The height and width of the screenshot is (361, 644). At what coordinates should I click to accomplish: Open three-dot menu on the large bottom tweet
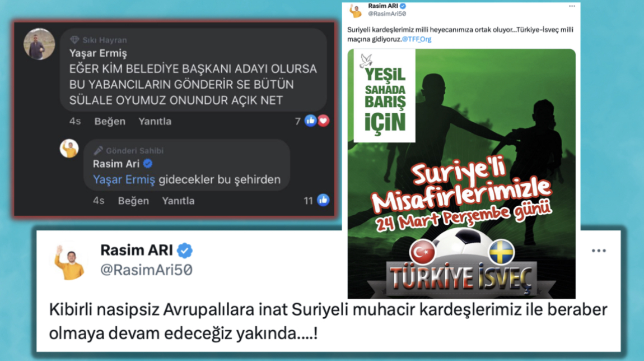599,251
